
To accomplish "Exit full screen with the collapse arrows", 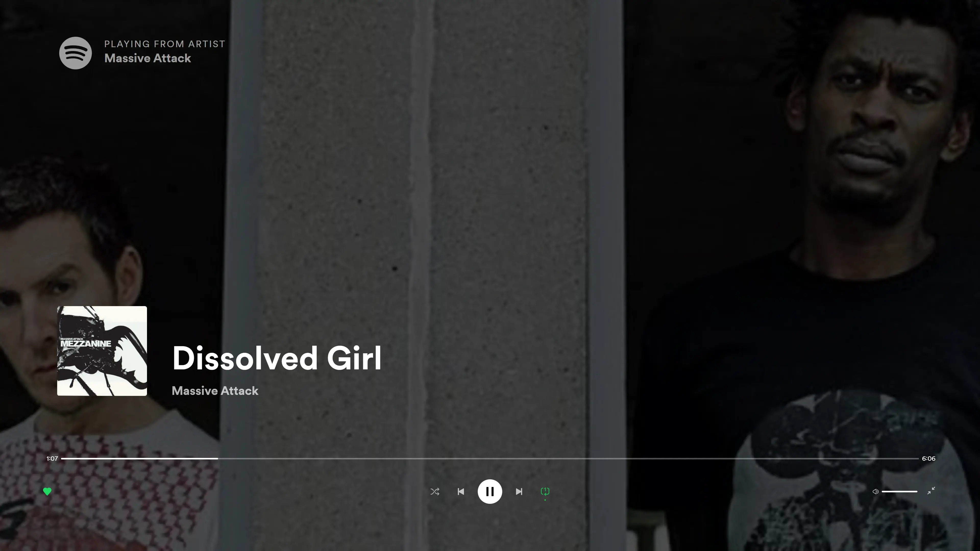I will 931,491.
